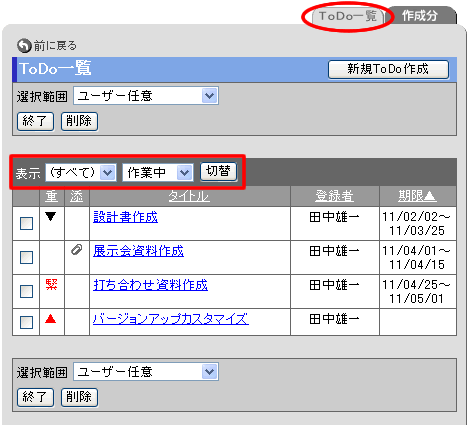Open the top 選択範囲 dropdown

coord(146,96)
